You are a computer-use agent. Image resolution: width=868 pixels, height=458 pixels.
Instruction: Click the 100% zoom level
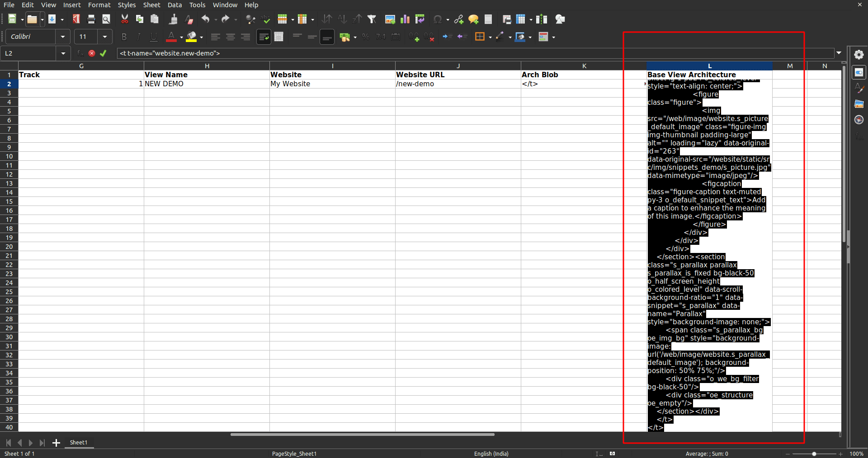(856, 453)
